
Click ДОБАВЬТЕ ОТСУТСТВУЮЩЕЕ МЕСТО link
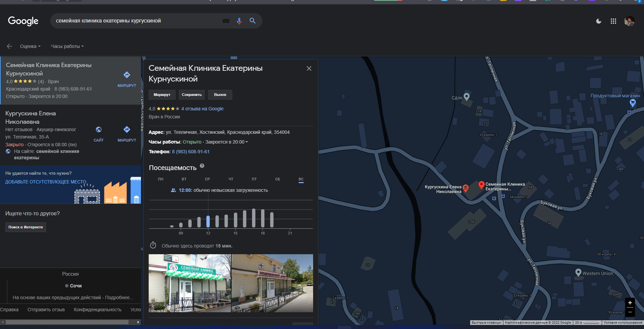pos(46,182)
